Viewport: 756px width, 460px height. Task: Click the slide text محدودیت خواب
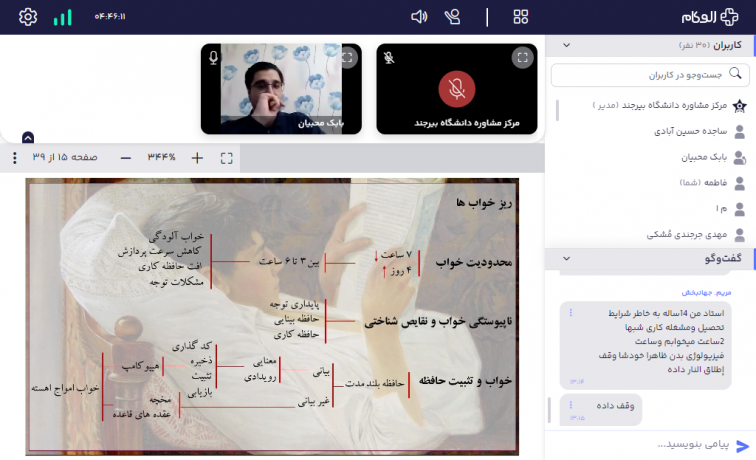473,262
